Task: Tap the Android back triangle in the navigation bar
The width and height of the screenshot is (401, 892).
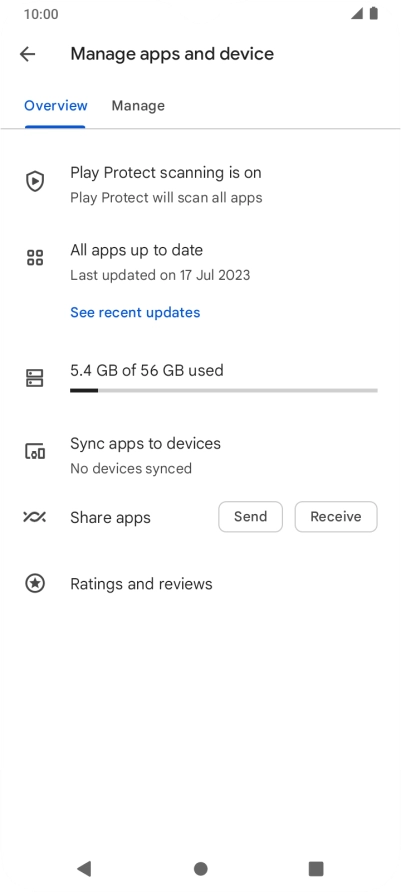Action: click(x=84, y=869)
